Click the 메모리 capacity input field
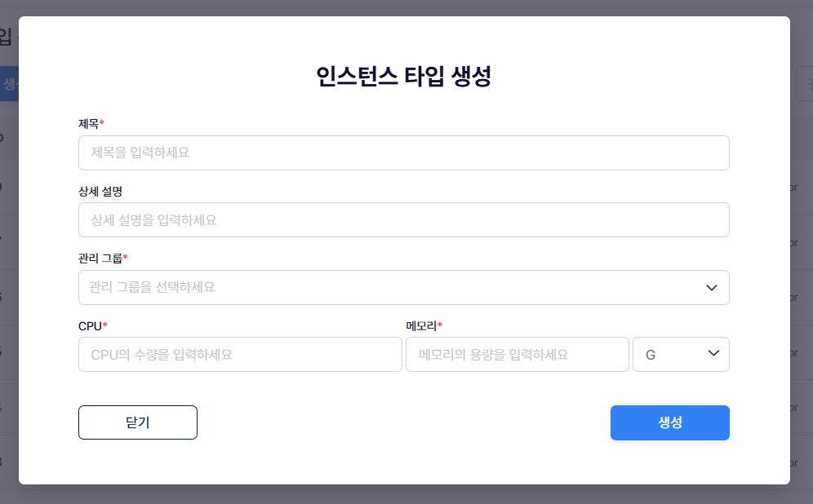This screenshot has height=504, width=813. [x=517, y=355]
